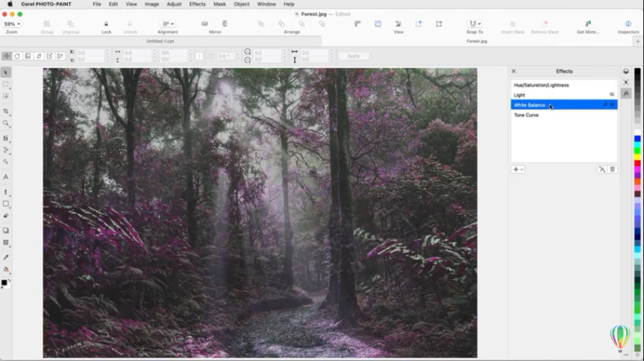Select the Tone Curve effect row

click(x=564, y=115)
